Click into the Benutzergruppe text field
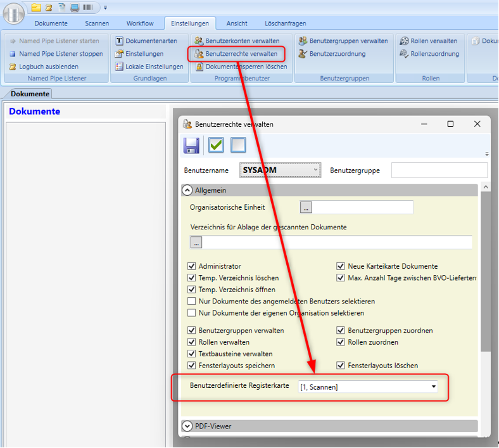 pyautogui.click(x=439, y=170)
